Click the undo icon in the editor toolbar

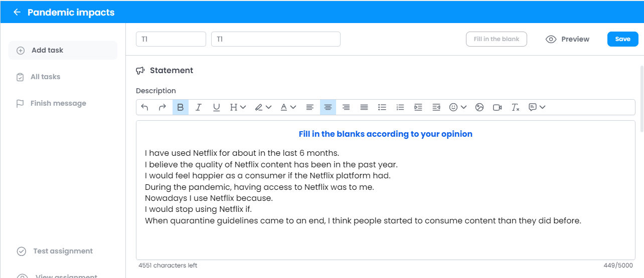144,107
